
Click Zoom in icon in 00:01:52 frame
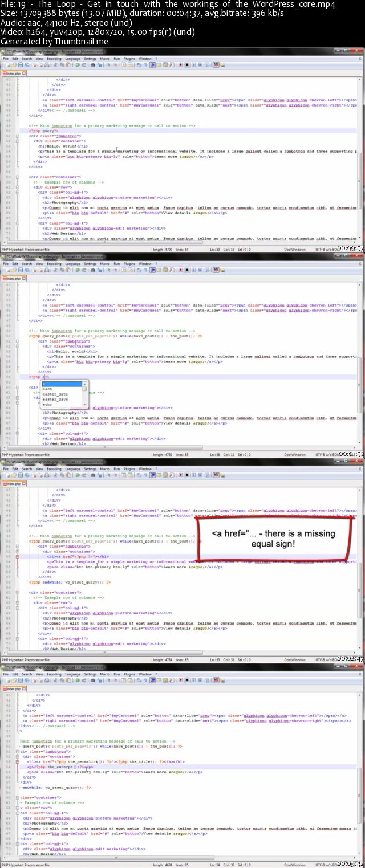coord(108,270)
